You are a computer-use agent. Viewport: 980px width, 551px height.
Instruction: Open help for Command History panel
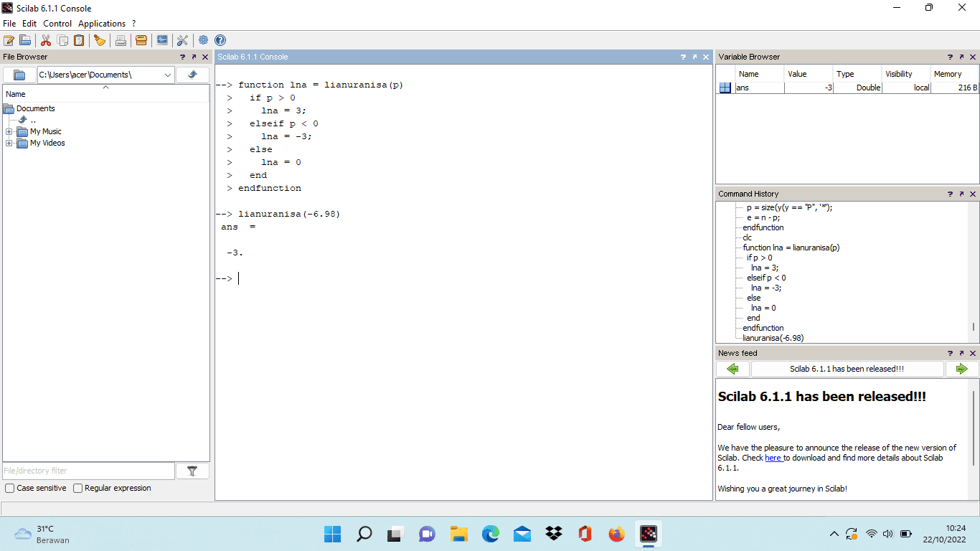[950, 194]
